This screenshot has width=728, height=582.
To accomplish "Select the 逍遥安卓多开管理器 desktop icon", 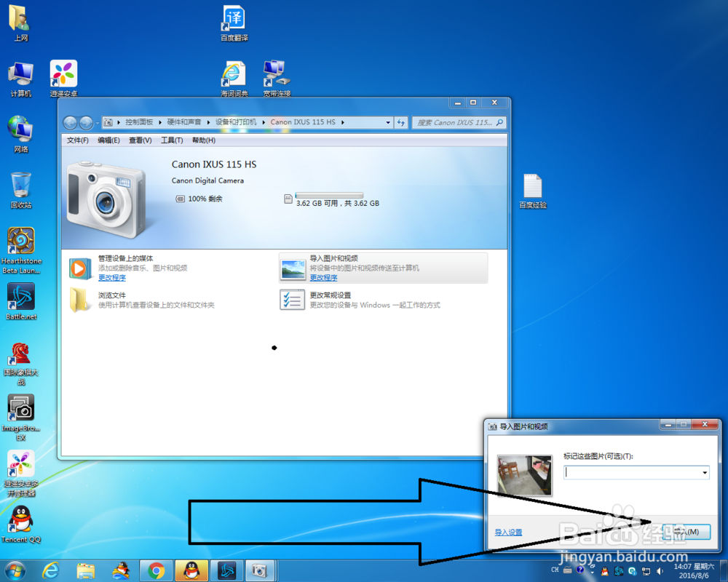I will coord(21,474).
